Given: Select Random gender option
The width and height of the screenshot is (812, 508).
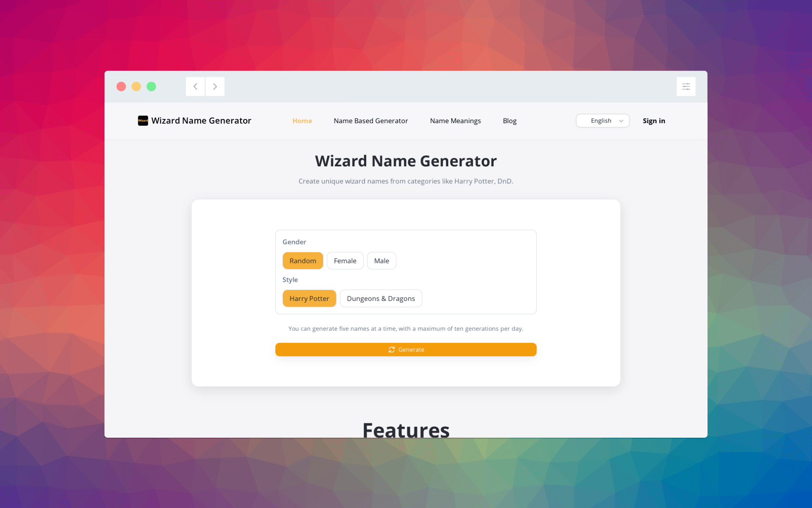Looking at the screenshot, I should point(303,261).
